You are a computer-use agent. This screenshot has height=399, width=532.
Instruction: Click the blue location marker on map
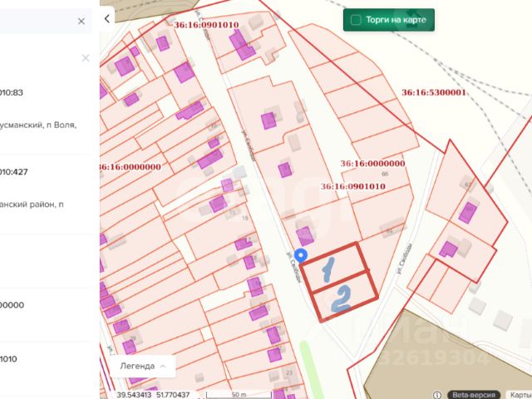pyautogui.click(x=301, y=255)
